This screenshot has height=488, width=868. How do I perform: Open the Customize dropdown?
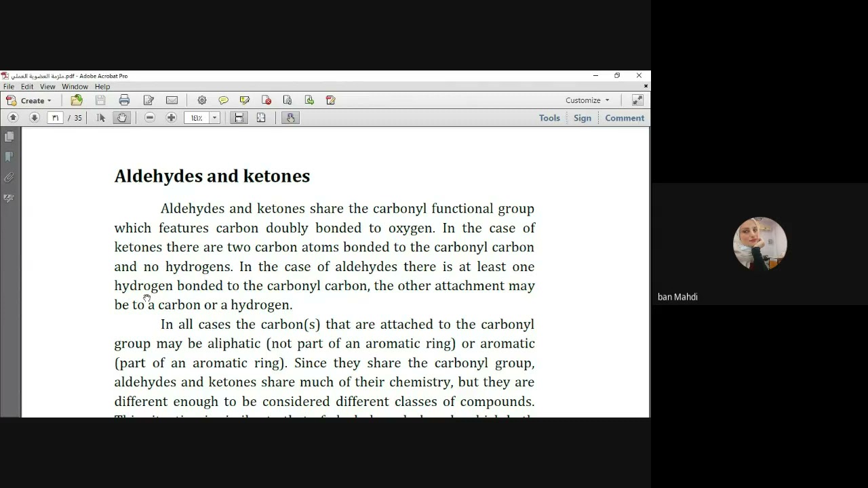587,100
